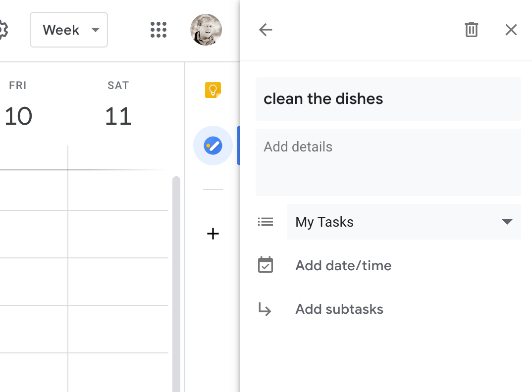Go back using the left arrow
Screen dimensions: 532x392
pos(266,30)
